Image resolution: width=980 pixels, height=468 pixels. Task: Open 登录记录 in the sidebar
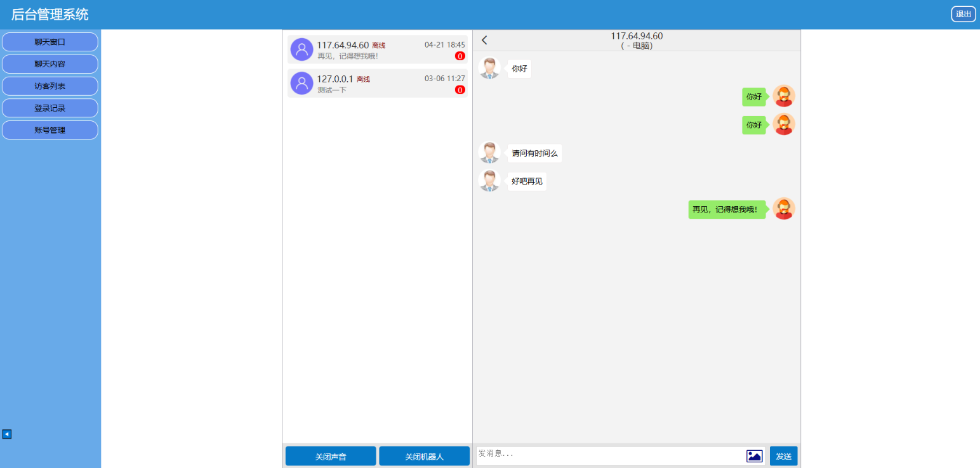tap(50, 108)
